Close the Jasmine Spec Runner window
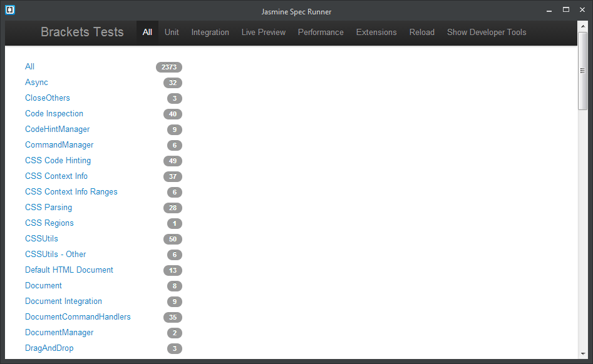The height and width of the screenshot is (364, 593). [582, 10]
